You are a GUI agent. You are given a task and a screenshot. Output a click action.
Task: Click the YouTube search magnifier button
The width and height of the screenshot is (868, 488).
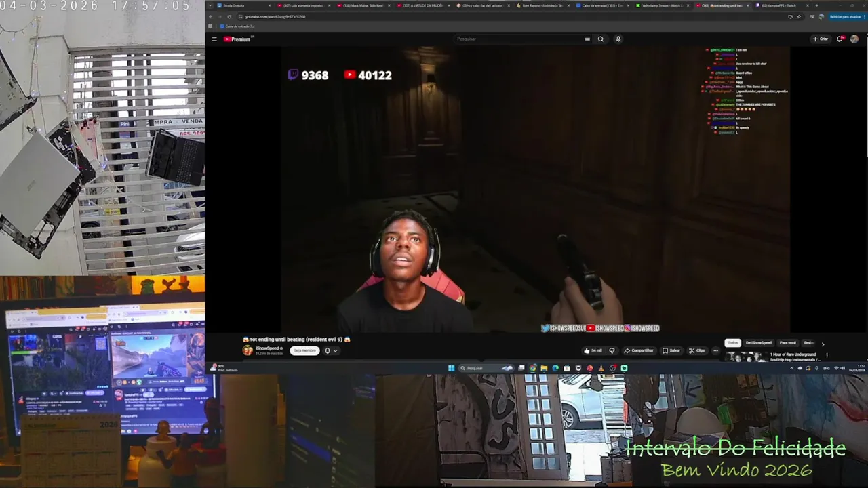600,39
